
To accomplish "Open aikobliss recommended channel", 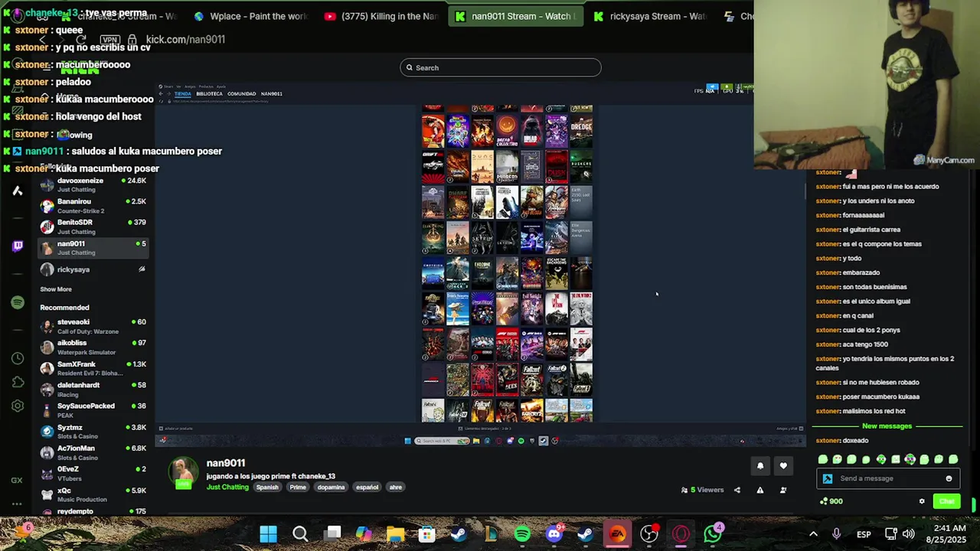I will point(92,347).
